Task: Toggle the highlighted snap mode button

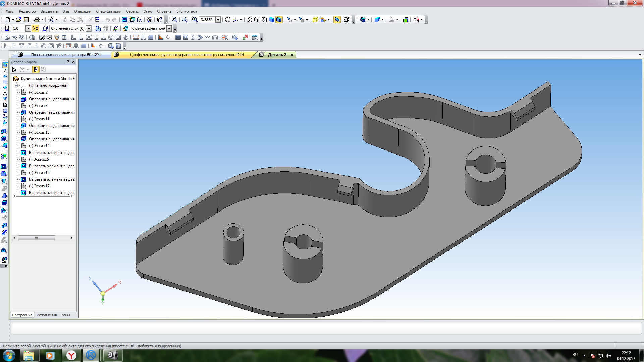Action: pos(35,28)
